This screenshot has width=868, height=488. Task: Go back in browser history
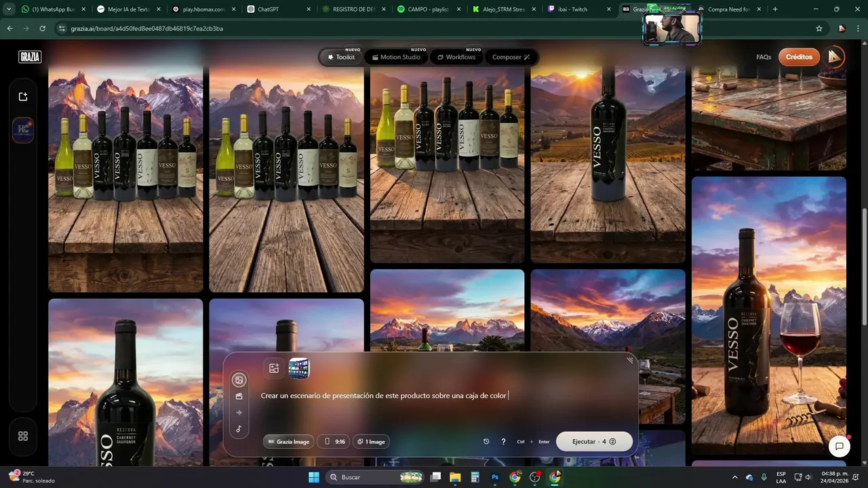[9, 28]
